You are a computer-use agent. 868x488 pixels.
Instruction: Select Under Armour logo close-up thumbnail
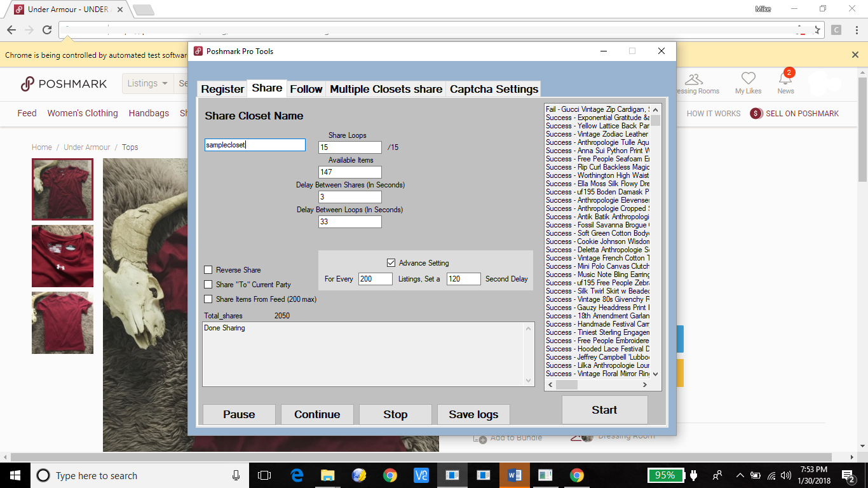tap(62, 256)
